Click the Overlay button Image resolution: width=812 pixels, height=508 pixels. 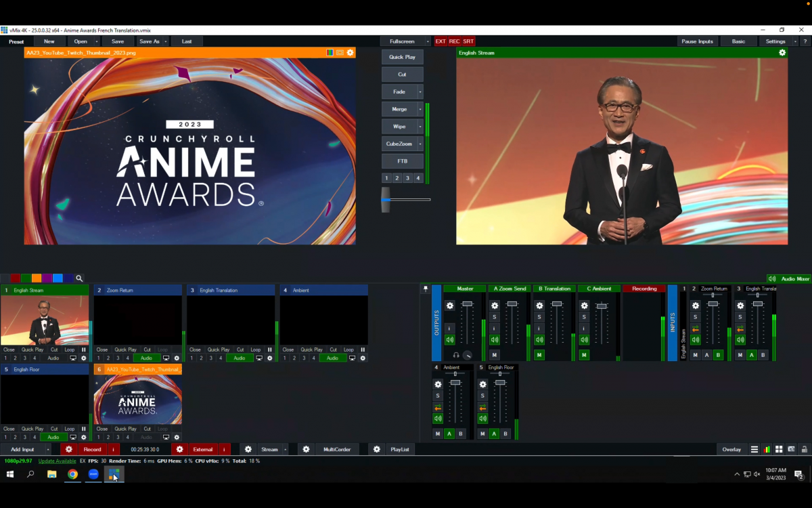click(731, 449)
